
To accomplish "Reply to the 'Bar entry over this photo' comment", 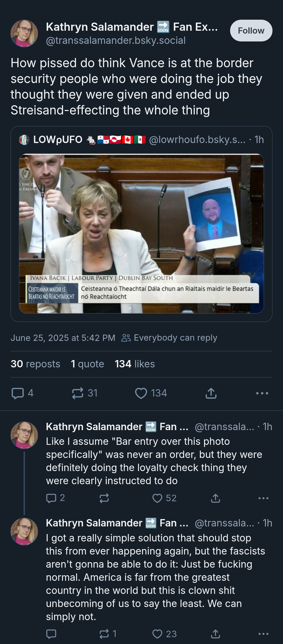I will (x=51, y=498).
